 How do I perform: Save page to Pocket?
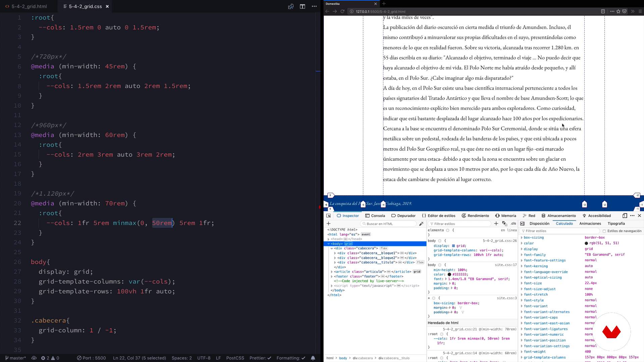pos(624,11)
